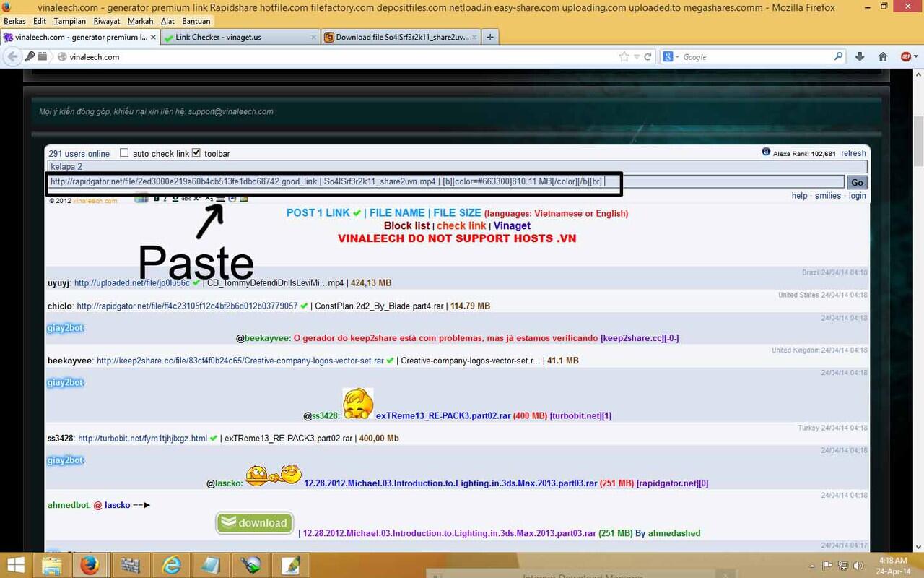924x578 pixels.
Task: Open the red check link link
Action: (x=461, y=226)
